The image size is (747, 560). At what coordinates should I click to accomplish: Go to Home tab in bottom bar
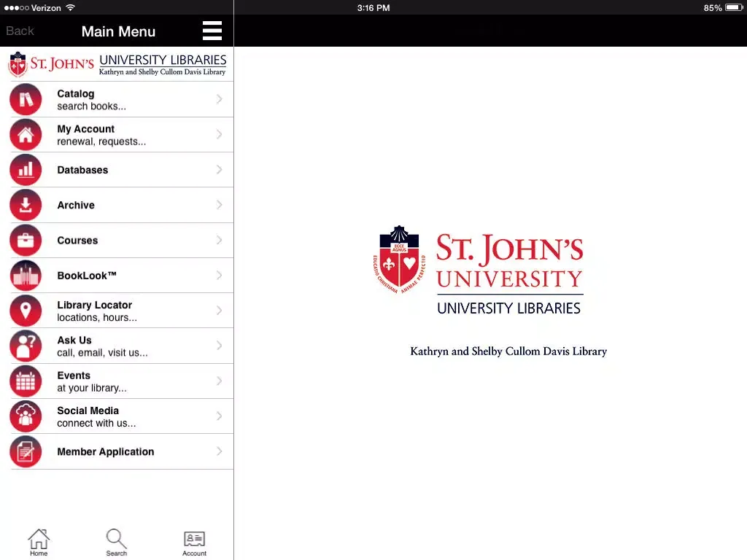click(39, 542)
